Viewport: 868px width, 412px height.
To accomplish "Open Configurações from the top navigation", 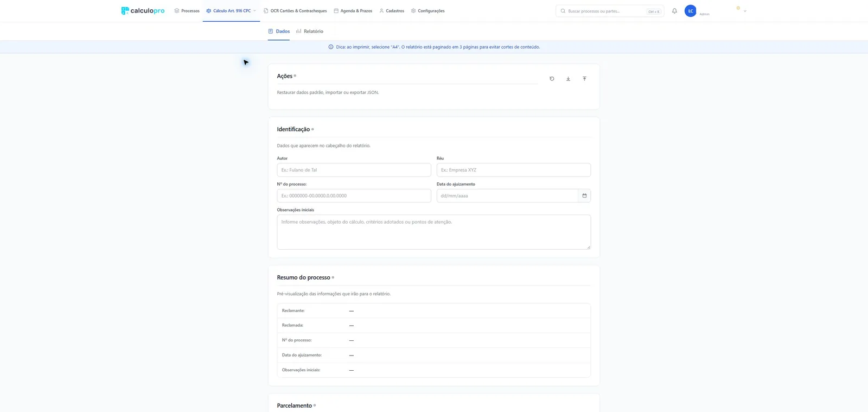I will pos(428,11).
